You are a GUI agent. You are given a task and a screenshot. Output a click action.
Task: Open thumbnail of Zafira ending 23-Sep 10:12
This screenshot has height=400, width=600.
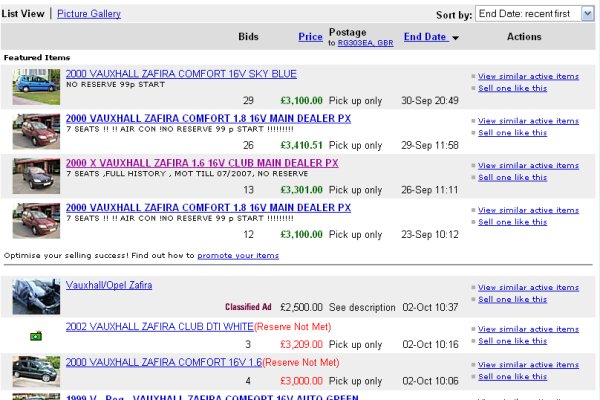point(36,221)
